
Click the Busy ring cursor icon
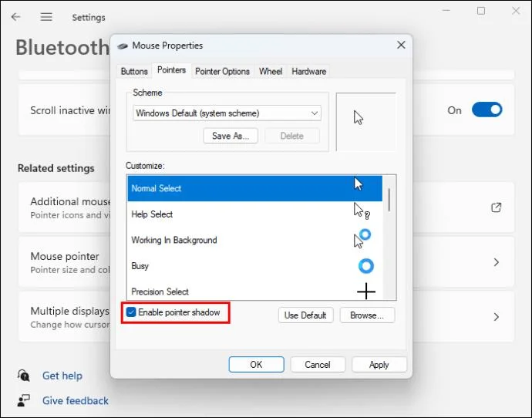[x=366, y=265]
